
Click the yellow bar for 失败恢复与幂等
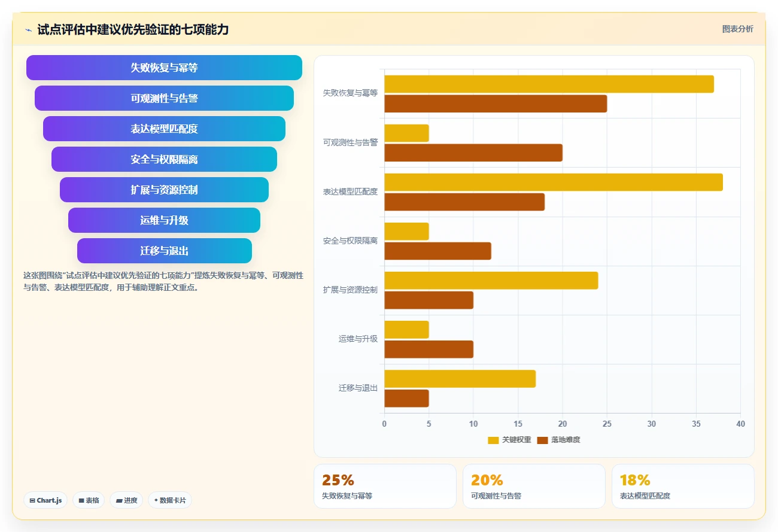pos(549,84)
